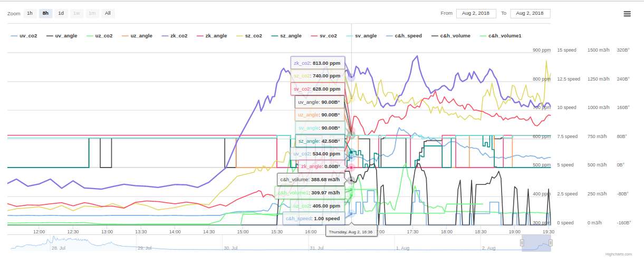Click the uv_co2 534.00 ppm tooltip label
The image size is (644, 266).
(316, 154)
